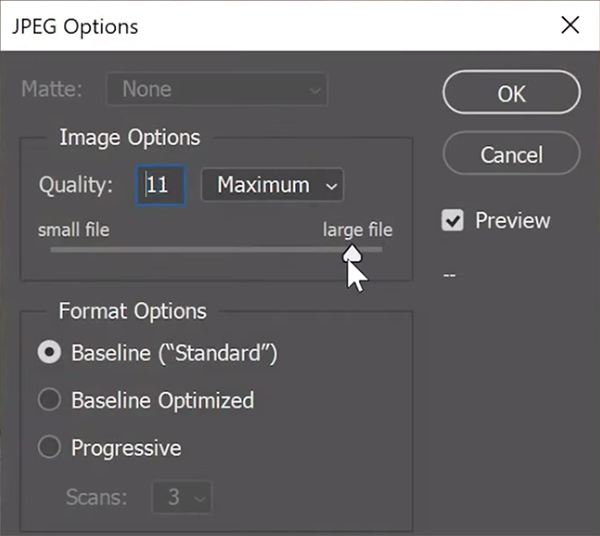The height and width of the screenshot is (536, 600).
Task: Click the Format Options group heading
Action: click(132, 311)
